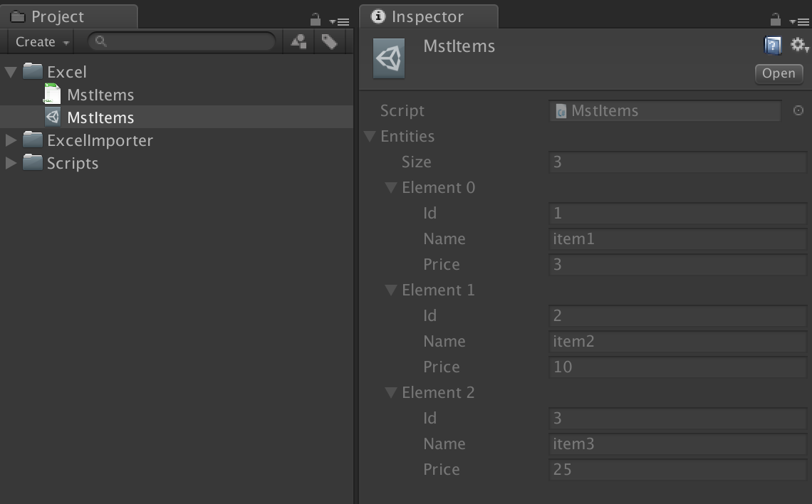The height and width of the screenshot is (504, 812).
Task: Click the script object picker circle icon
Action: (x=798, y=110)
